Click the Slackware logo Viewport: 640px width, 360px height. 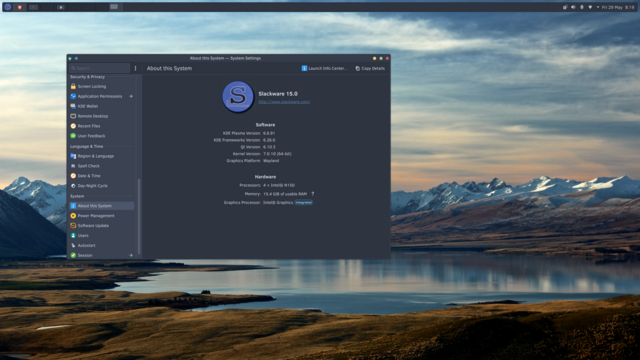(238, 97)
